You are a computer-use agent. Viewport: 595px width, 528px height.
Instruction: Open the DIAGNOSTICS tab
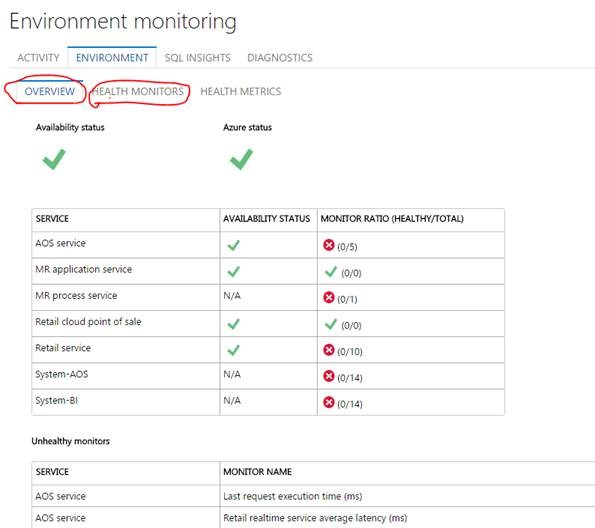coord(280,58)
